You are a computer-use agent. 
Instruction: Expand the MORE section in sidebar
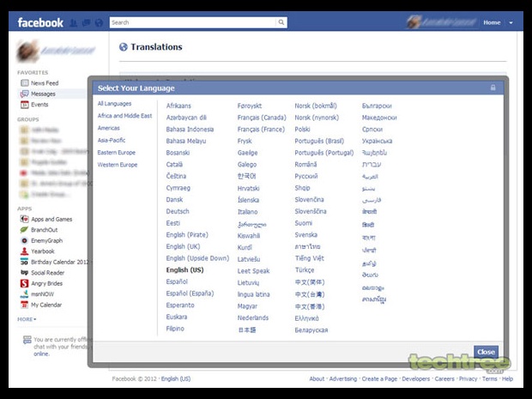point(27,319)
